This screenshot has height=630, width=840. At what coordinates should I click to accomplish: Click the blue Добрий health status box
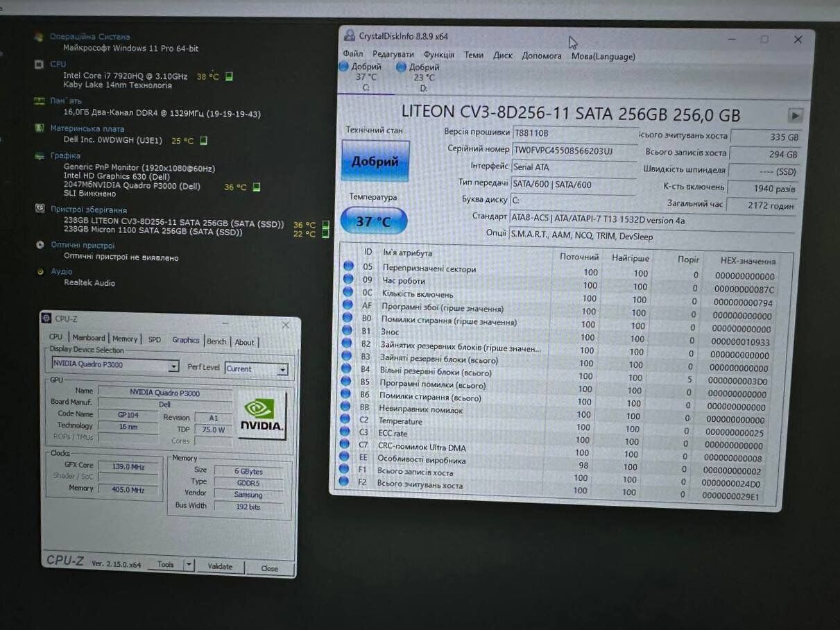[x=375, y=161]
